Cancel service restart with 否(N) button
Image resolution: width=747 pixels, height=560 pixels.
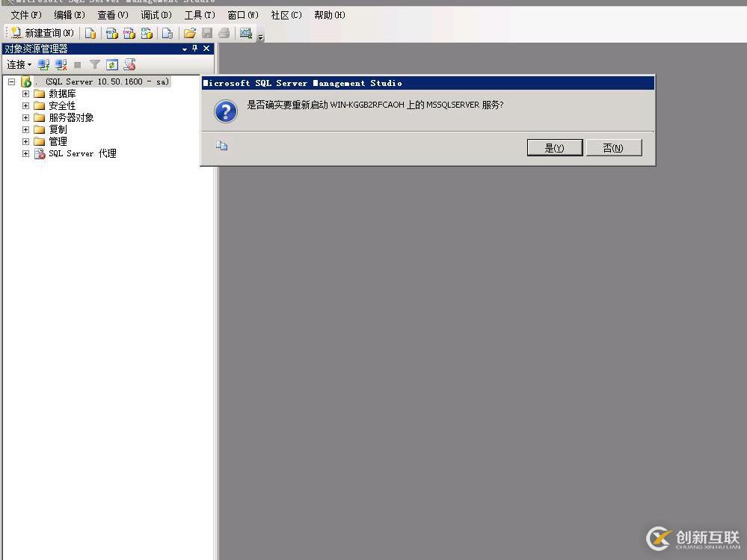coord(613,147)
